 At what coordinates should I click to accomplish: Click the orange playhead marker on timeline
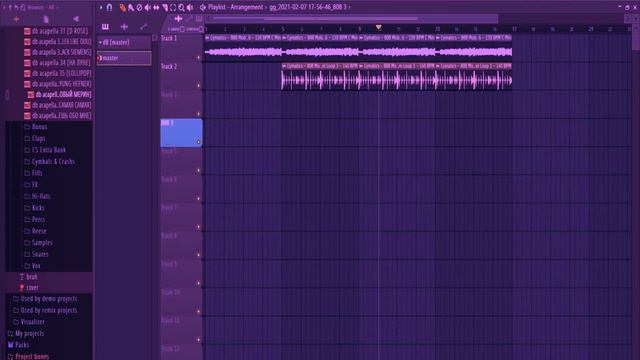click(x=378, y=27)
